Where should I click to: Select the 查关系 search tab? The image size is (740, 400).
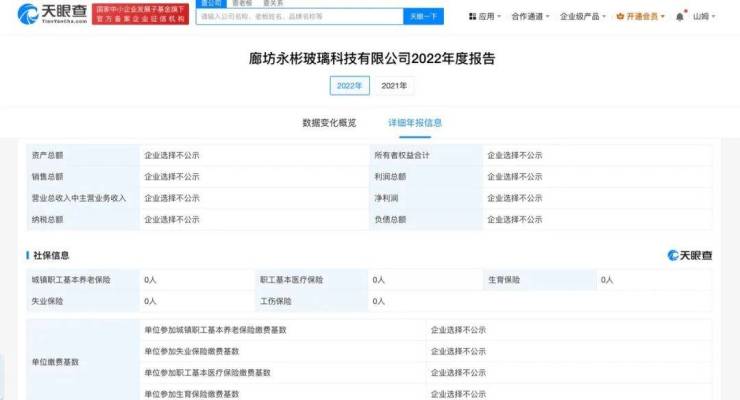(x=272, y=3)
